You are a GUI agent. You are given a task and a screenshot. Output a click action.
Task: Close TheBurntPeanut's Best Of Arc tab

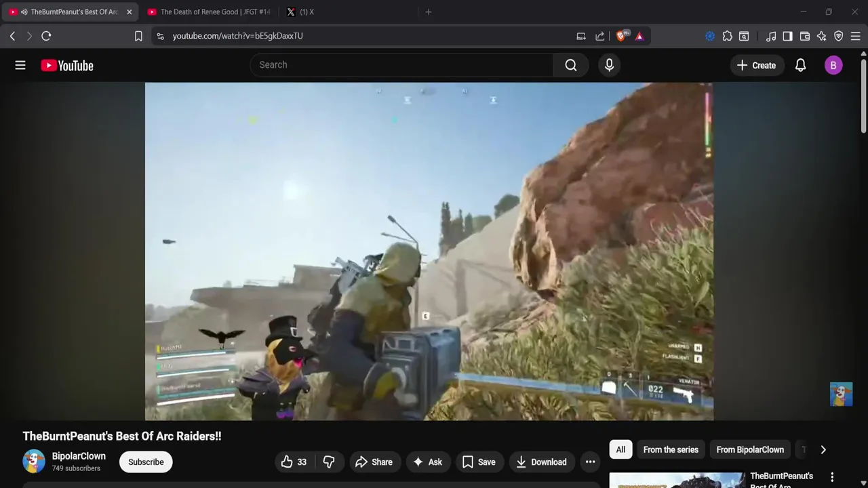pyautogui.click(x=129, y=12)
